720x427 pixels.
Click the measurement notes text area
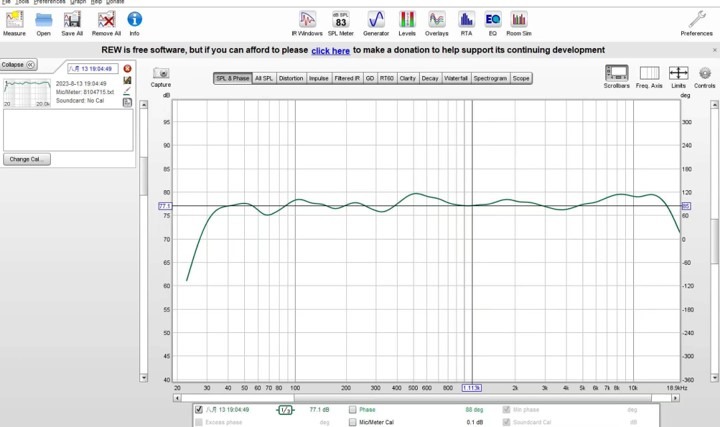pos(68,130)
